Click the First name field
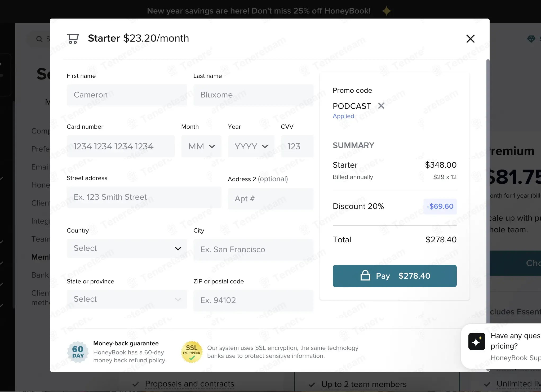 pyautogui.click(x=127, y=95)
